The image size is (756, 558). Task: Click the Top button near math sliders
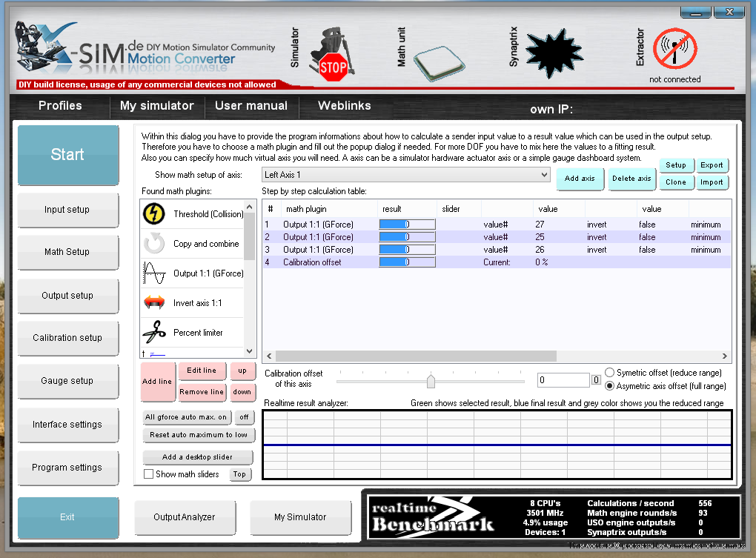coord(239,475)
